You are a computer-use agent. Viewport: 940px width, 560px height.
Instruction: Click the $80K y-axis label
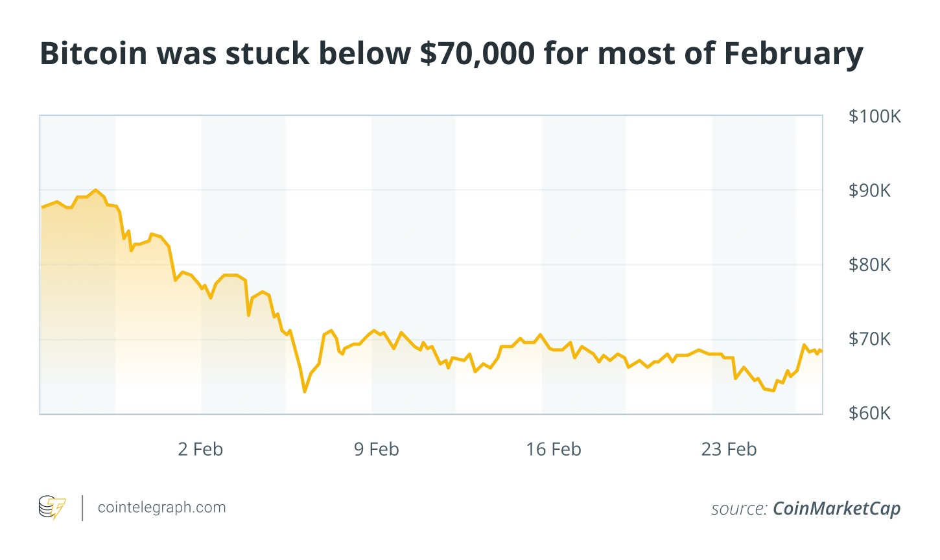(869, 265)
